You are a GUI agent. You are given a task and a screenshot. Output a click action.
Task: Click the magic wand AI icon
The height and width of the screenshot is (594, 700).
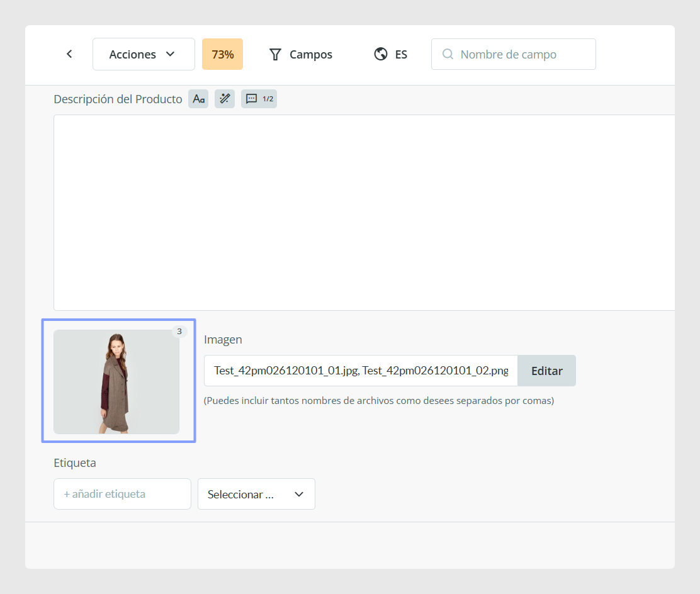coord(225,99)
